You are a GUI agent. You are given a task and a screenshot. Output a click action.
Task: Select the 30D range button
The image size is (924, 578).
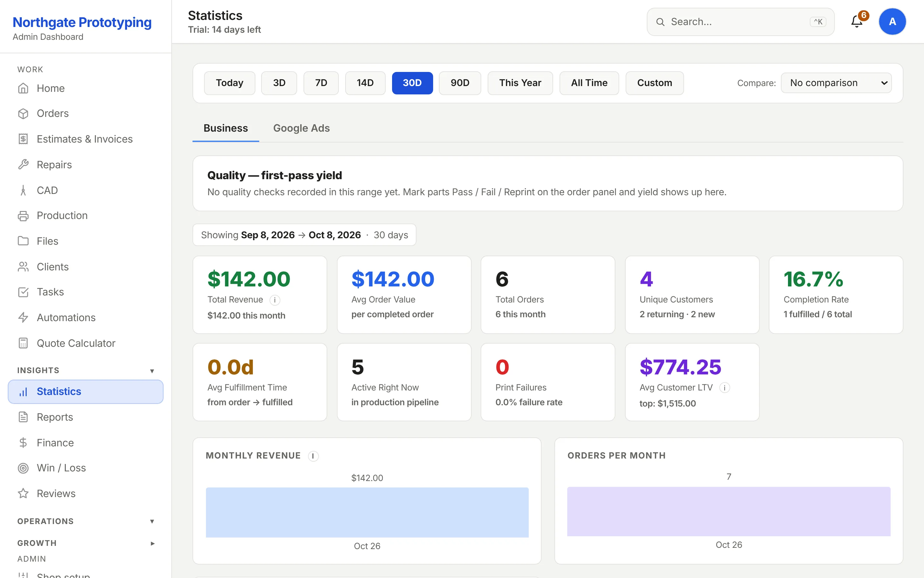(x=412, y=83)
